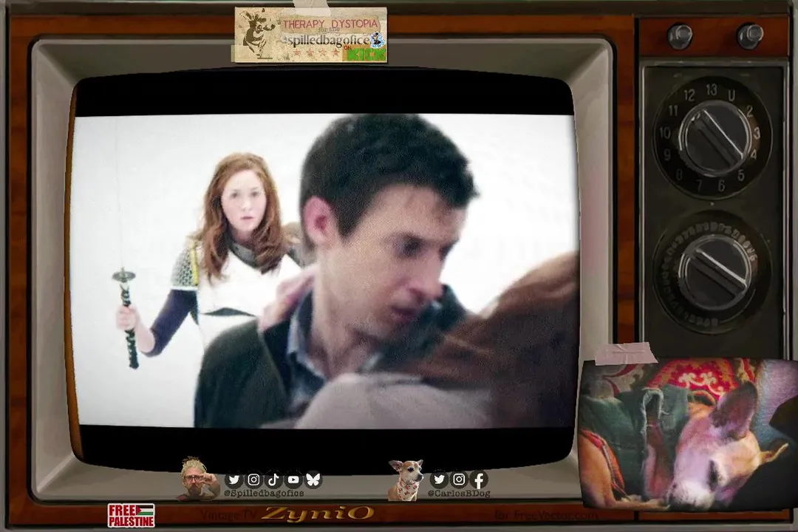Click the numbered channel selector dial
Screen dimensions: 798x532
pos(712,137)
